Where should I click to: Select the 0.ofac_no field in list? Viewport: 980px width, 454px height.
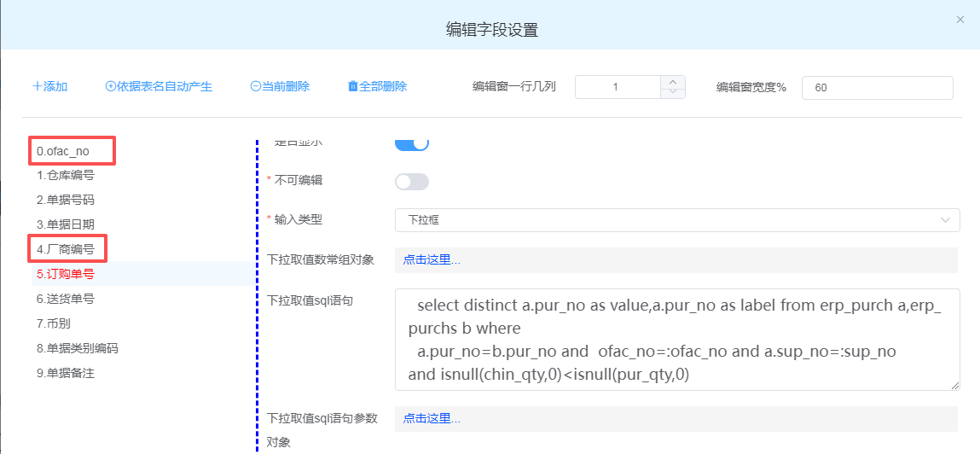pyautogui.click(x=63, y=151)
